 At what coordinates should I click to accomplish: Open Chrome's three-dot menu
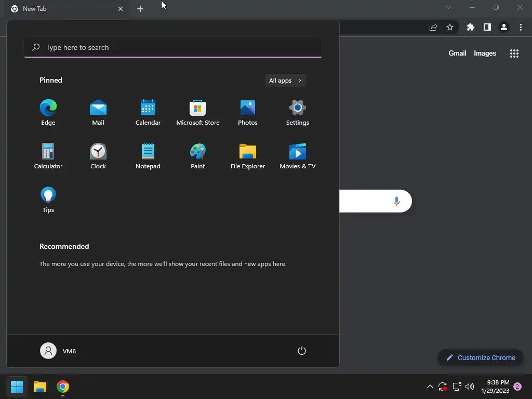[x=521, y=27]
